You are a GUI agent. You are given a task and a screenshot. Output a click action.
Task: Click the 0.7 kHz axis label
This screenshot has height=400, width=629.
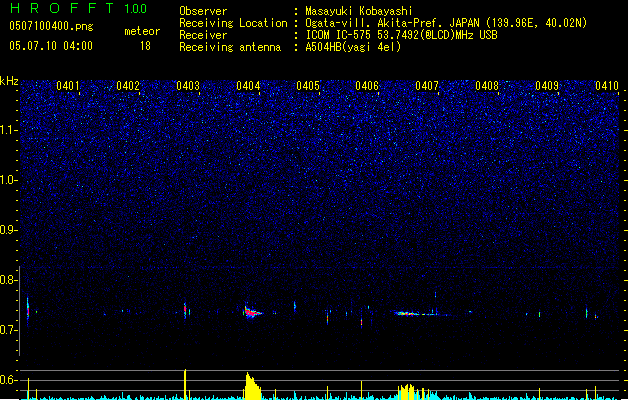coord(9,330)
